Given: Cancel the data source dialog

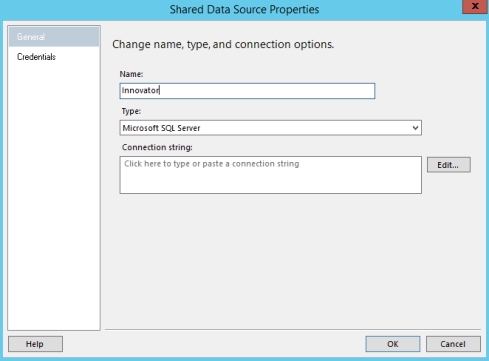Looking at the screenshot, I should [453, 344].
